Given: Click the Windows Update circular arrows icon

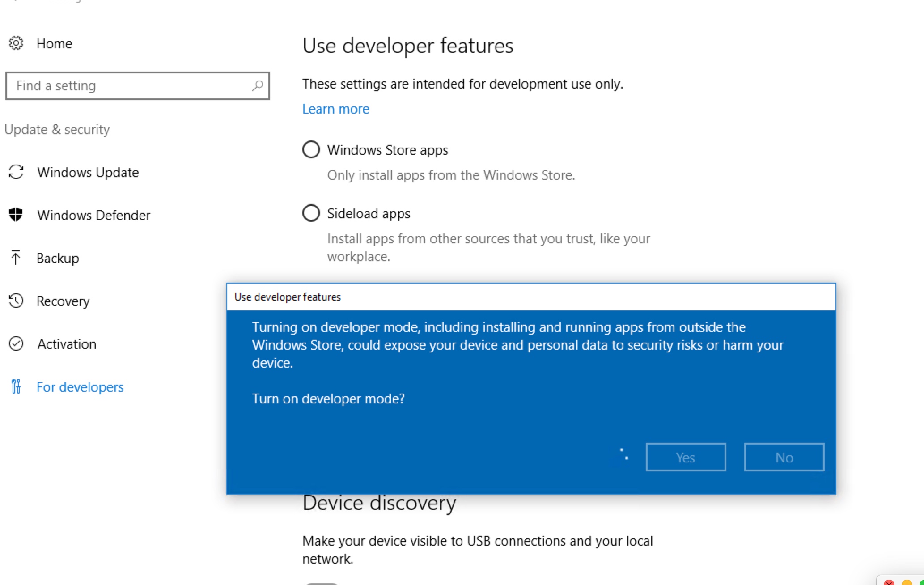Looking at the screenshot, I should (16, 172).
